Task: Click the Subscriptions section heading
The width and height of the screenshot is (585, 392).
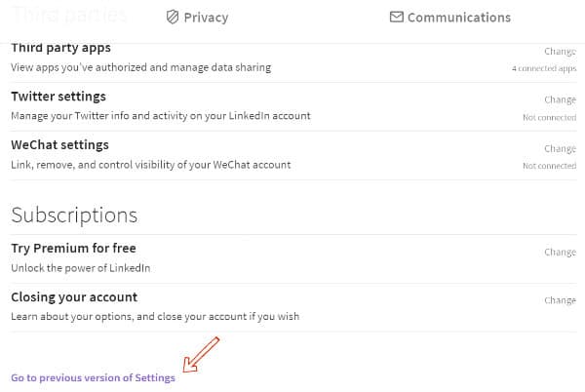Action: tap(74, 216)
